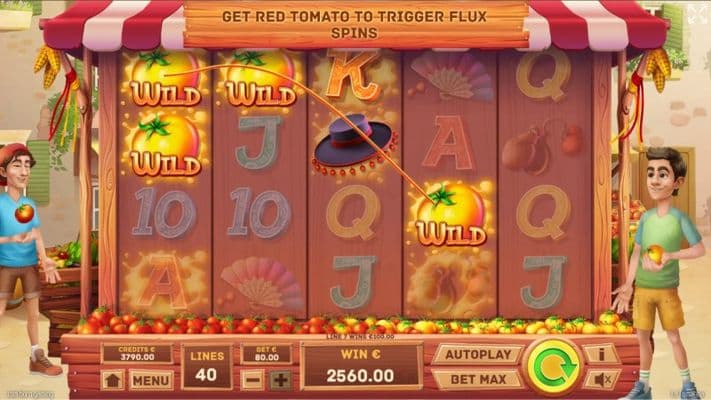
Task: Open the home screen via house icon
Action: pyautogui.click(x=112, y=380)
